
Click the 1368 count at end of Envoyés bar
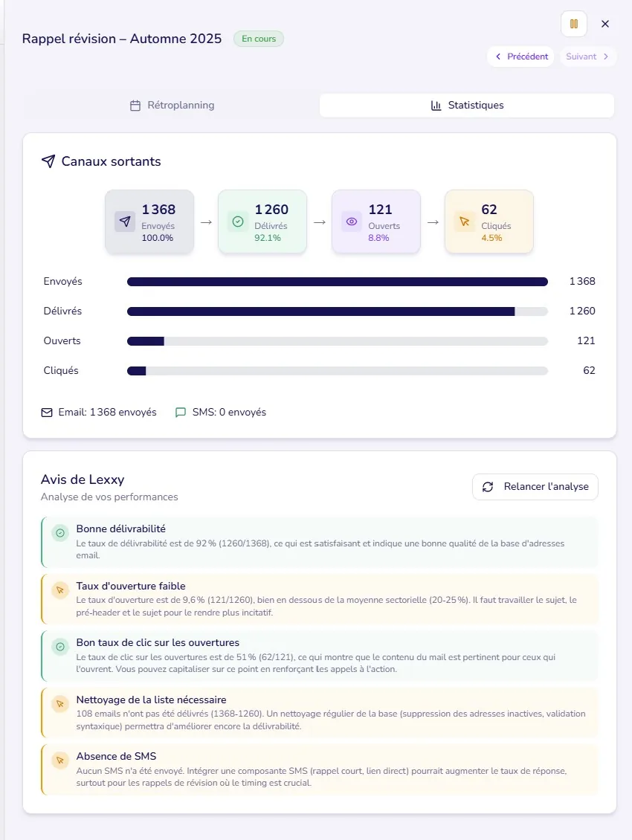[582, 281]
